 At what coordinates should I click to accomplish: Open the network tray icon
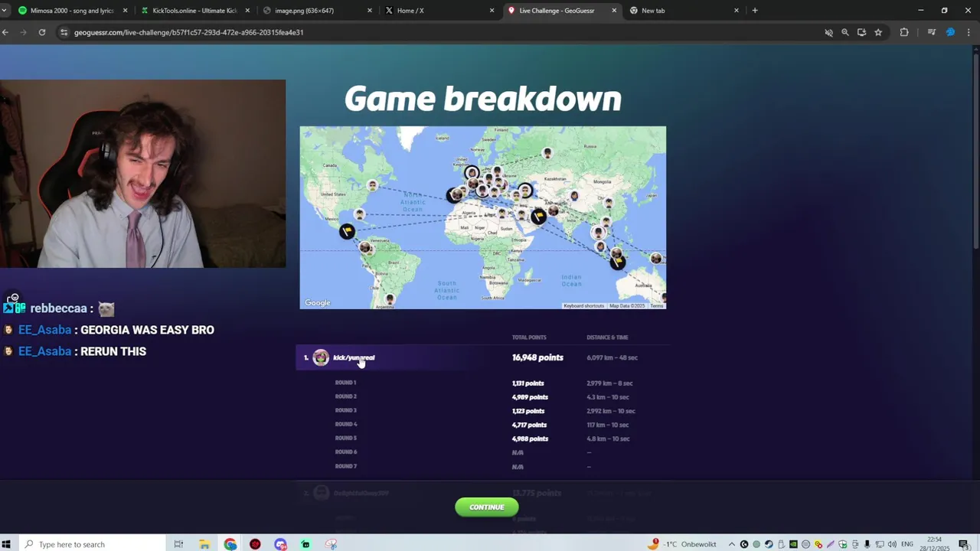(880, 544)
